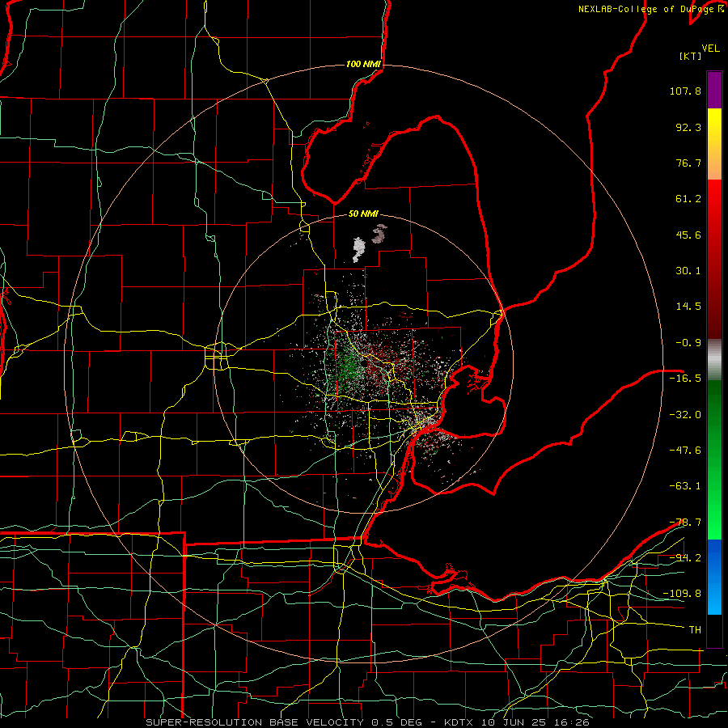Click the -16.5 velocity scale value
Screen dimensions: 728x728
(x=685, y=379)
